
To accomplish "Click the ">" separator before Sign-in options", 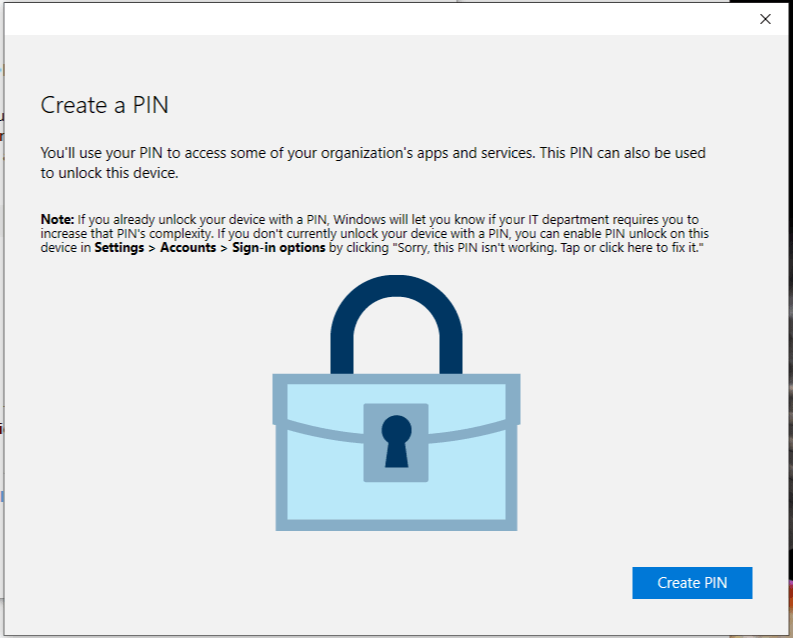I will pyautogui.click(x=224, y=248).
